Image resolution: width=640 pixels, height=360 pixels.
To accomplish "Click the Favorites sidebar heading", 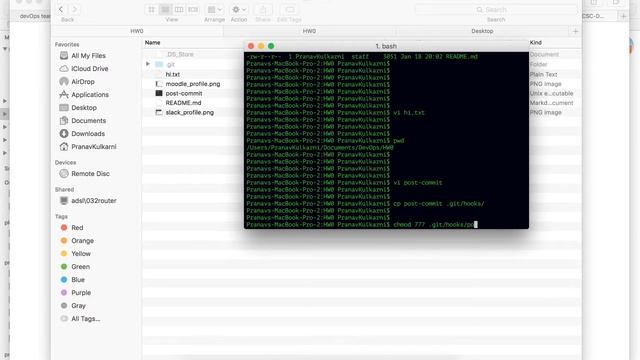I will click(x=67, y=44).
